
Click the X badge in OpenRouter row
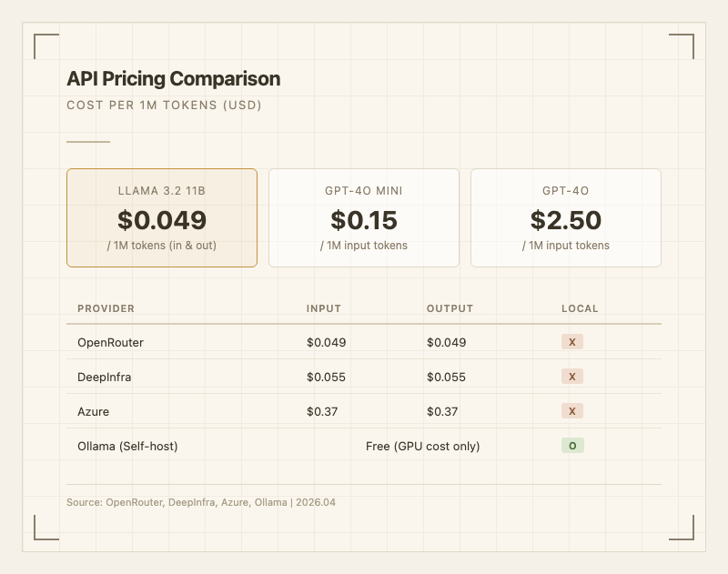(x=571, y=342)
